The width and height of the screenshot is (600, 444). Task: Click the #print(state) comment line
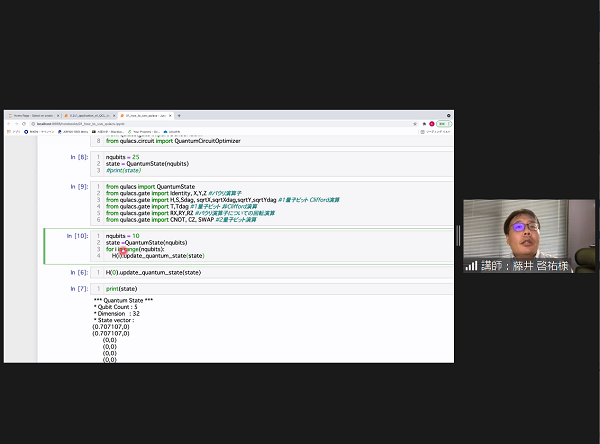pyautogui.click(x=123, y=170)
